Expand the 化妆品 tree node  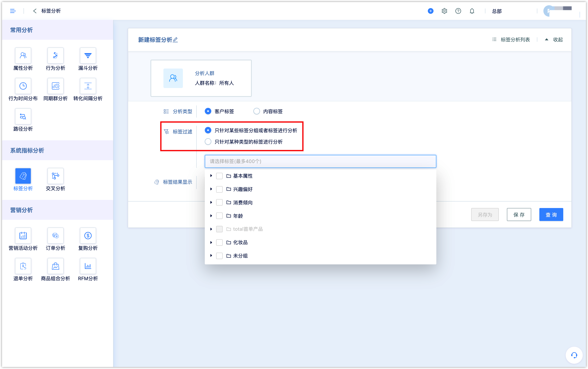(211, 242)
